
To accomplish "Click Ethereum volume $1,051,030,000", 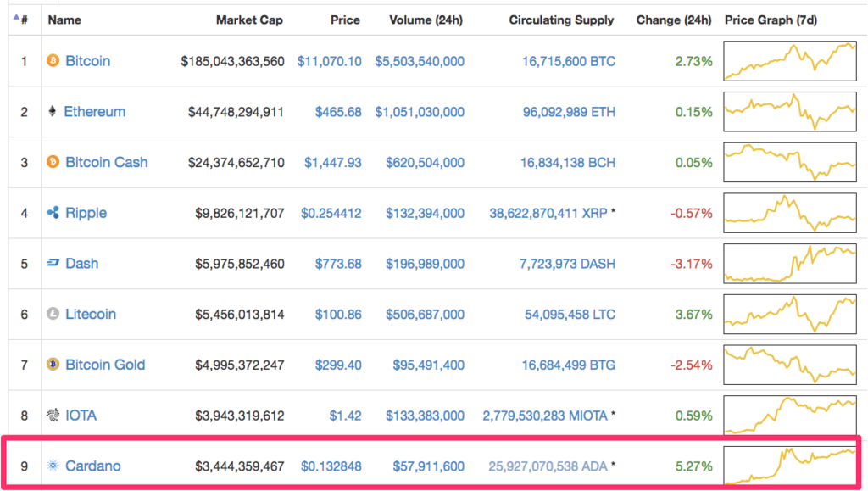I will click(x=420, y=112).
